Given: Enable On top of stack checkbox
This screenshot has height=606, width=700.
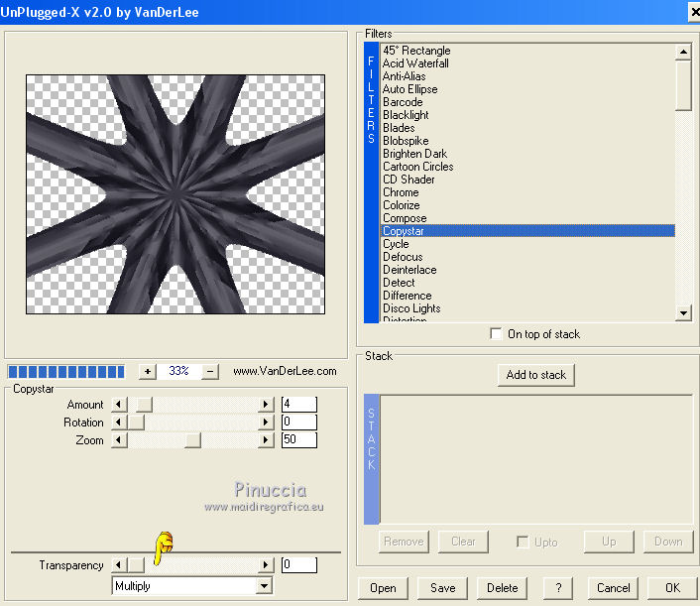Looking at the screenshot, I should tap(496, 333).
